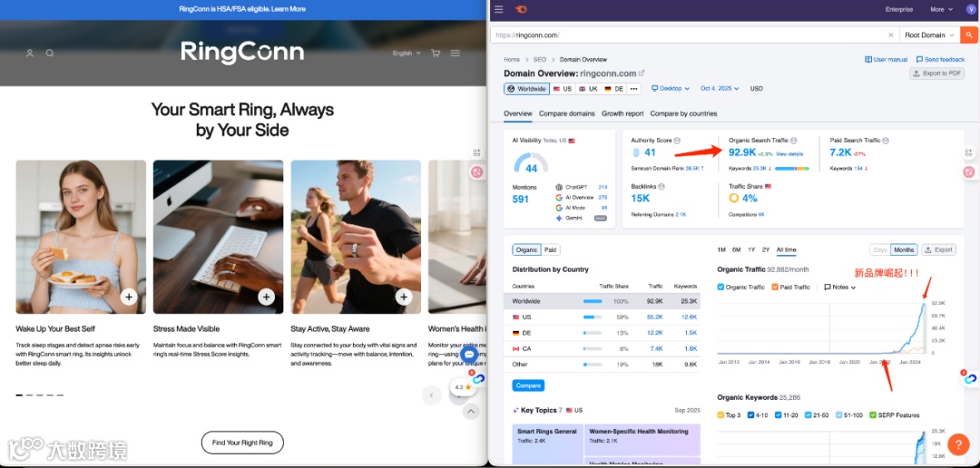Image resolution: width=980 pixels, height=468 pixels.
Task: Show Authority Score info icon
Action: [x=677, y=141]
